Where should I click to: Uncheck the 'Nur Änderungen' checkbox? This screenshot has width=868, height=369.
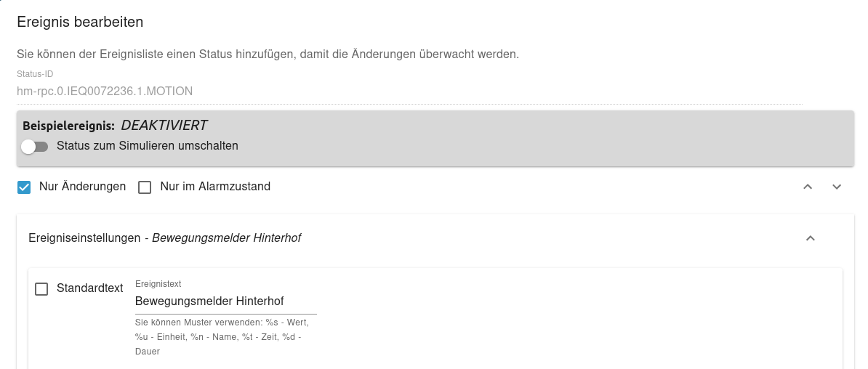[x=25, y=187]
